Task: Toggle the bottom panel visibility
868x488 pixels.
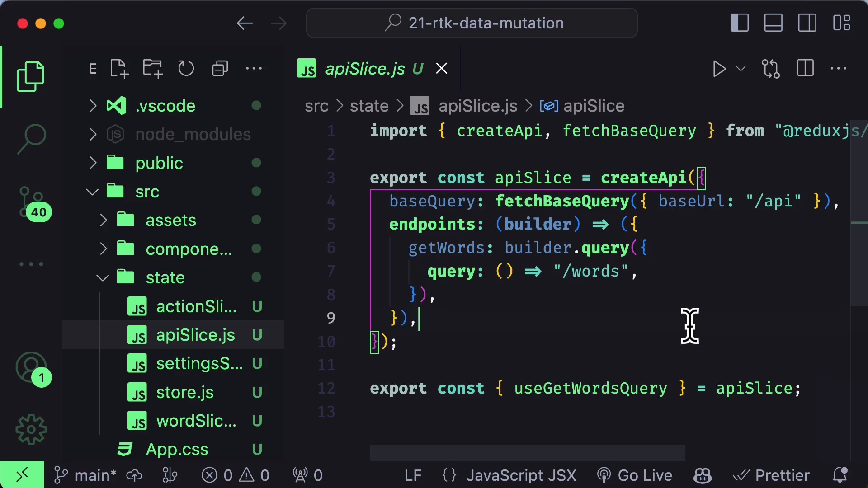Action: [x=773, y=23]
